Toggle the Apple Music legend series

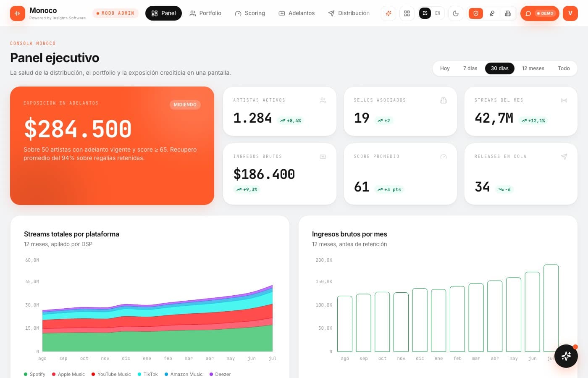[68, 374]
